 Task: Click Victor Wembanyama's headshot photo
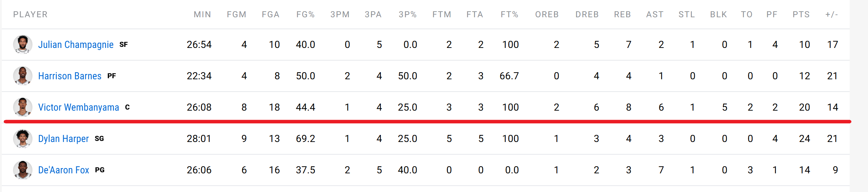pyautogui.click(x=23, y=107)
